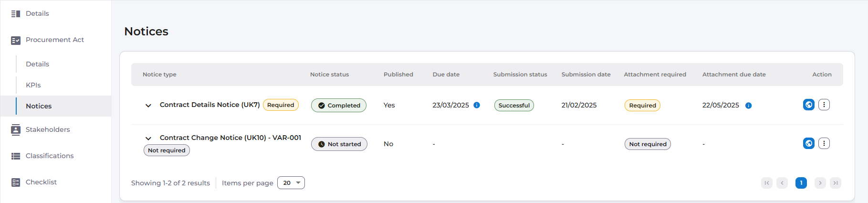Click the Procurement Act sidebar icon

(16, 40)
